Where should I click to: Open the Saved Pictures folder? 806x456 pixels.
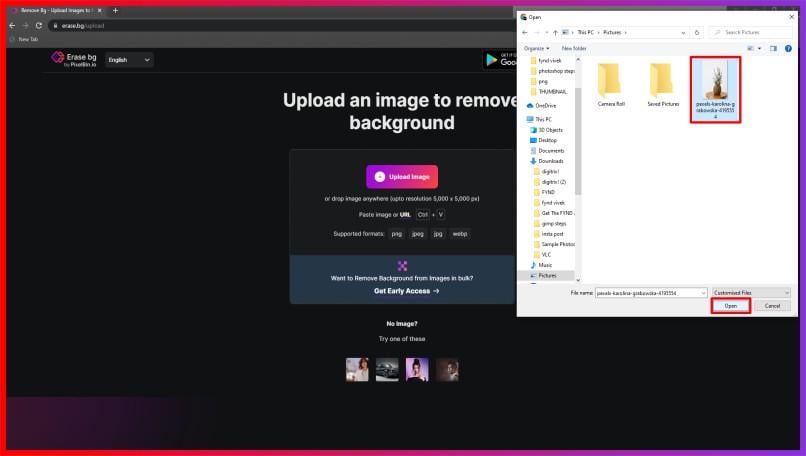[x=663, y=85]
